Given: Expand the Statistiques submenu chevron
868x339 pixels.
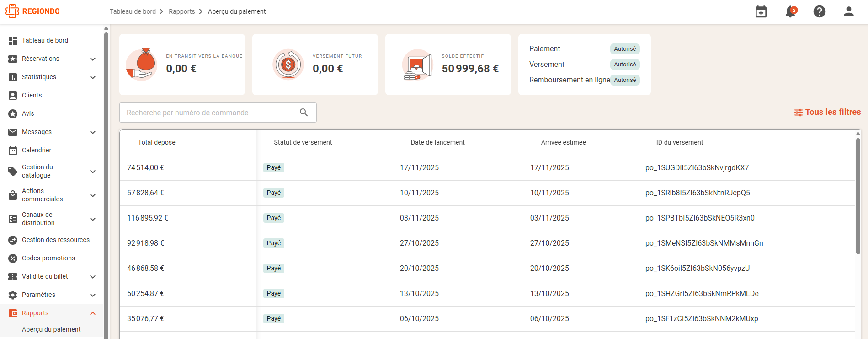Looking at the screenshot, I should click(93, 77).
